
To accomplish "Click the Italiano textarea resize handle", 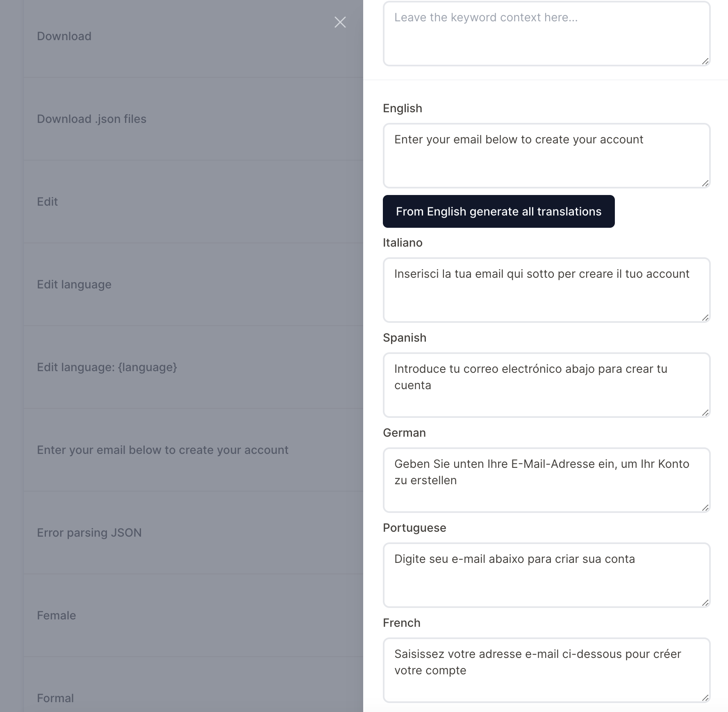I will click(x=705, y=317).
